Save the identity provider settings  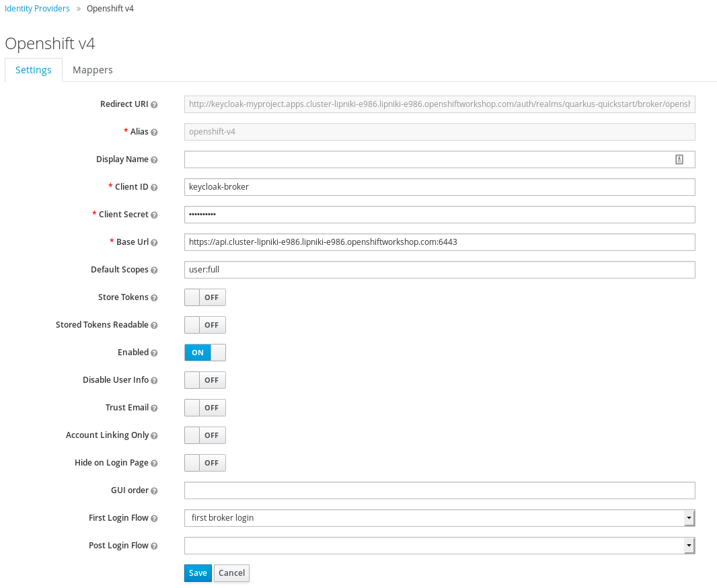tap(198, 573)
